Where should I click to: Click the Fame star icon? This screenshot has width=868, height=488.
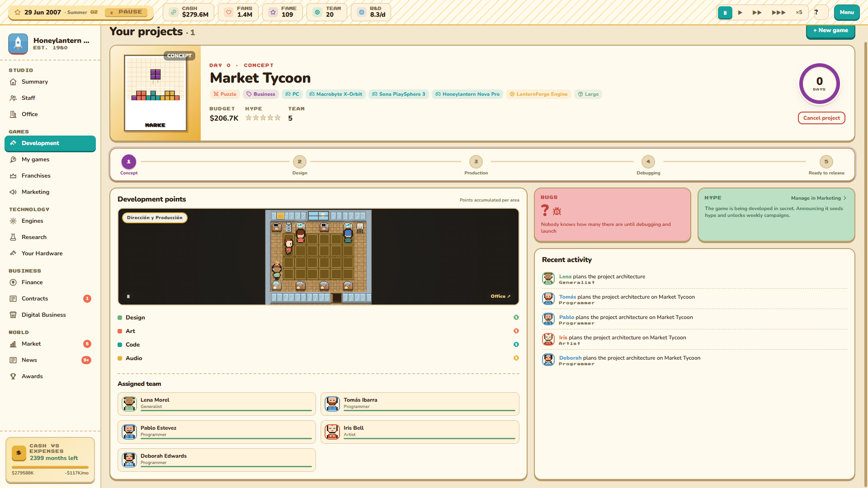(x=273, y=12)
